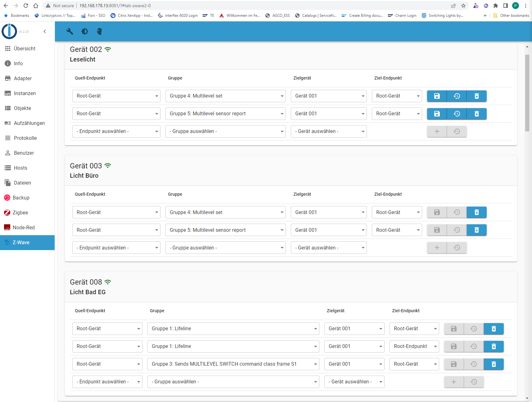532x402 pixels.
Task: Open Objekte in the sidebar
Action: tap(27, 108)
